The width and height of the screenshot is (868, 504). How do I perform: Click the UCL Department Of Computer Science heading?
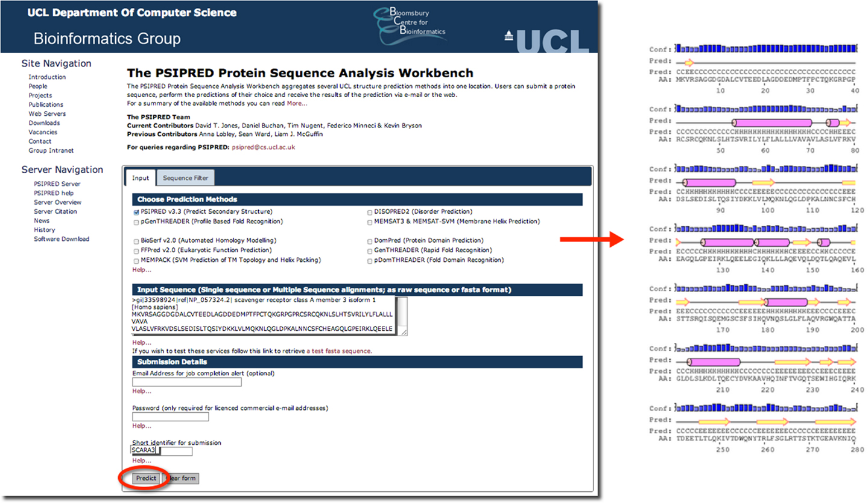[132, 13]
